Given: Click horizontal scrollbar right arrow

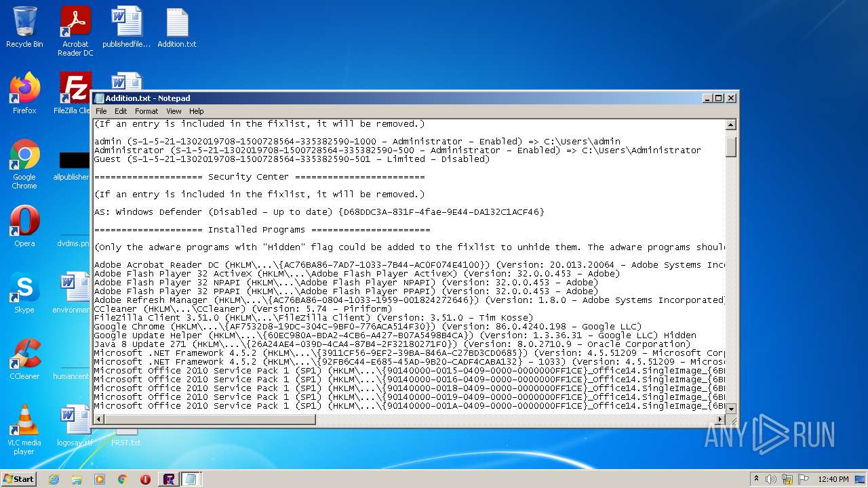Looking at the screenshot, I should click(719, 420).
